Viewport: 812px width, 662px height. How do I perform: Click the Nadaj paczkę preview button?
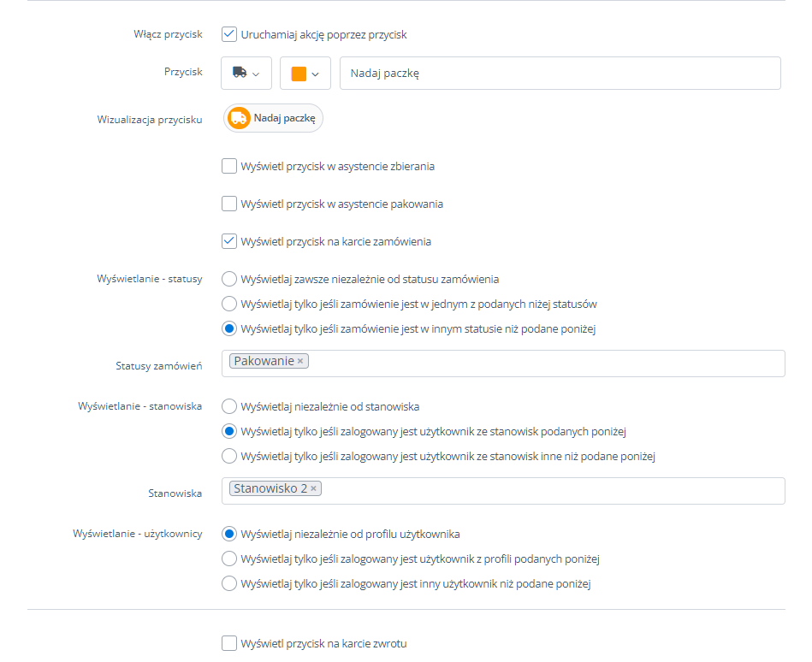[273, 118]
